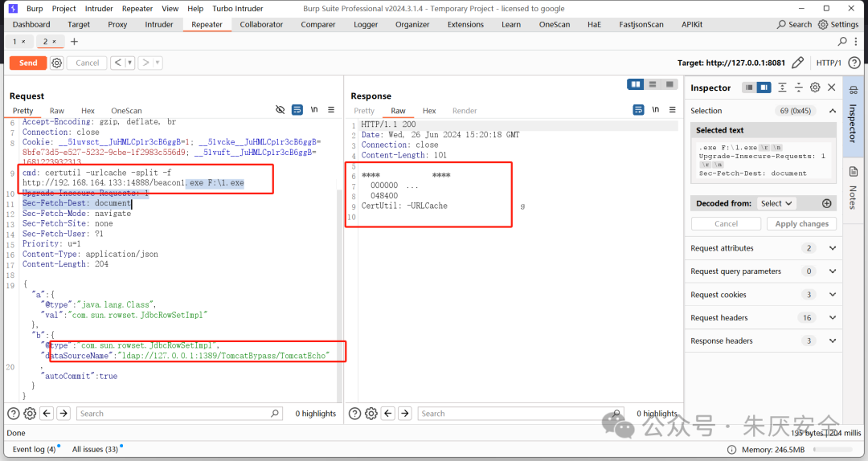
Task: Open the Repeater tab bar kebab menu
Action: (x=856, y=42)
